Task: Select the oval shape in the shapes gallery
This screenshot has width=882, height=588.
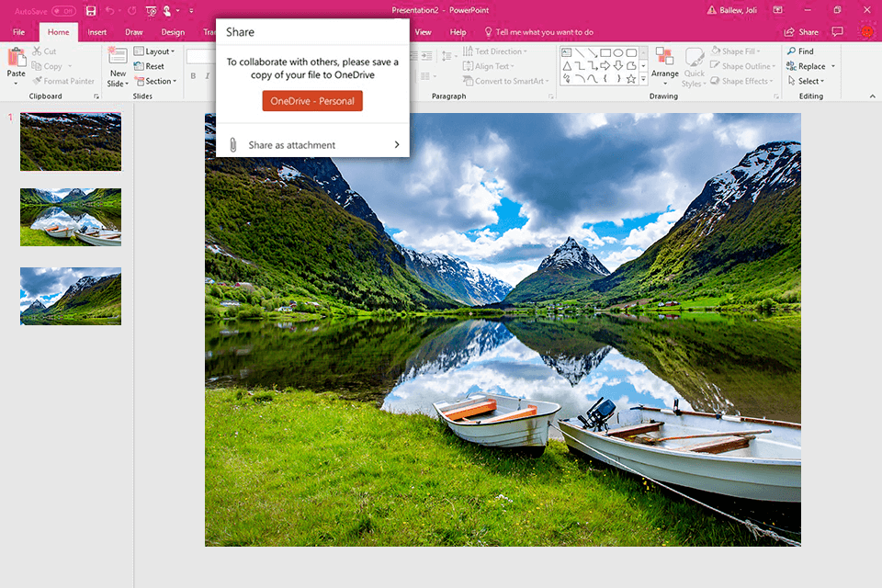Action: click(620, 53)
